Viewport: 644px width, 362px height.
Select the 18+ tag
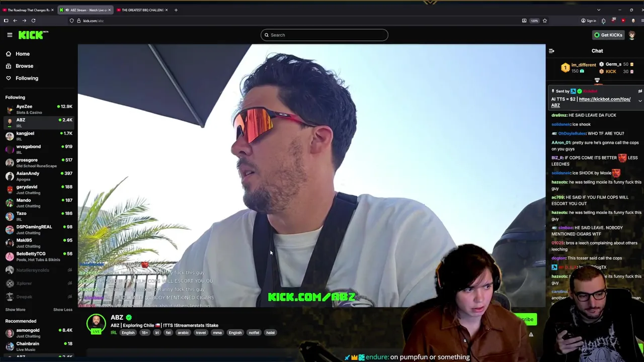coord(144,332)
